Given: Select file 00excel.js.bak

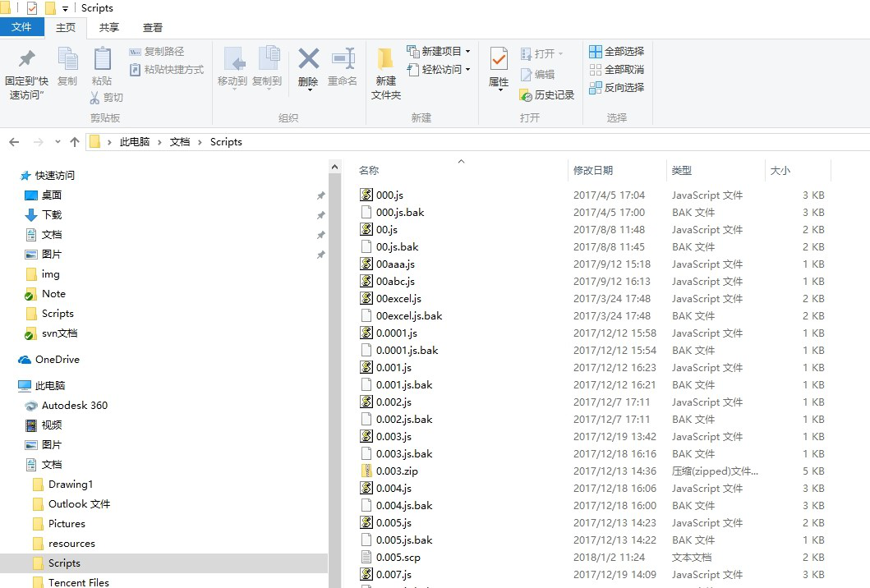Looking at the screenshot, I should (x=401, y=316).
